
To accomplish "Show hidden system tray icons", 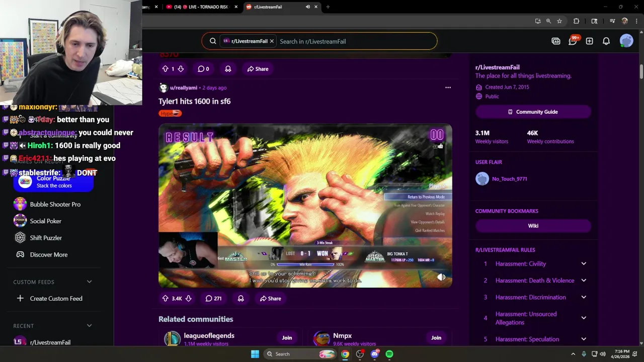I will tap(573, 354).
